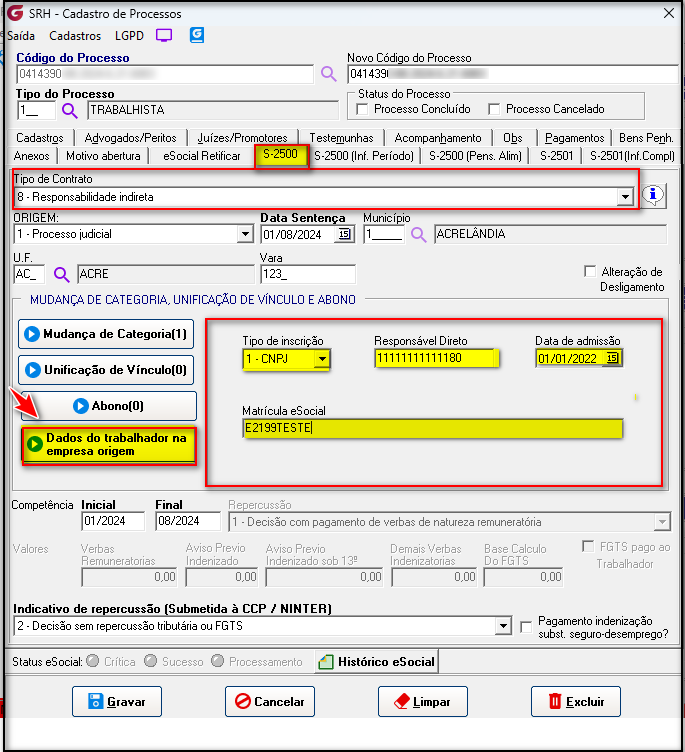
Task: Click the Cancelar button
Action: click(x=270, y=702)
